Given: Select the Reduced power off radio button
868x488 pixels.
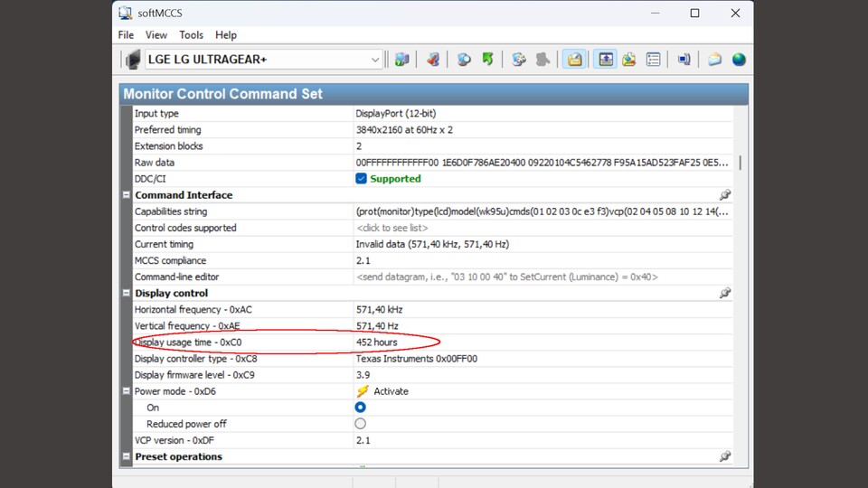Looking at the screenshot, I should 361,424.
